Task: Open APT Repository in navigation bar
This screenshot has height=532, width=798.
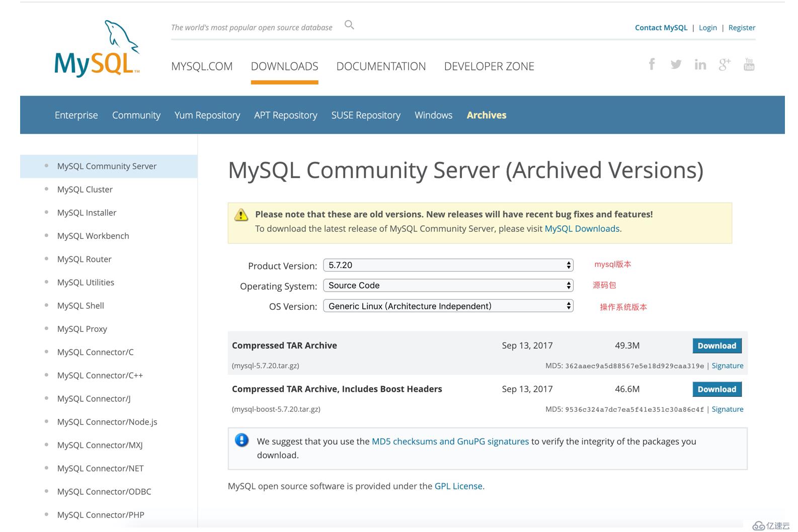Action: [286, 115]
